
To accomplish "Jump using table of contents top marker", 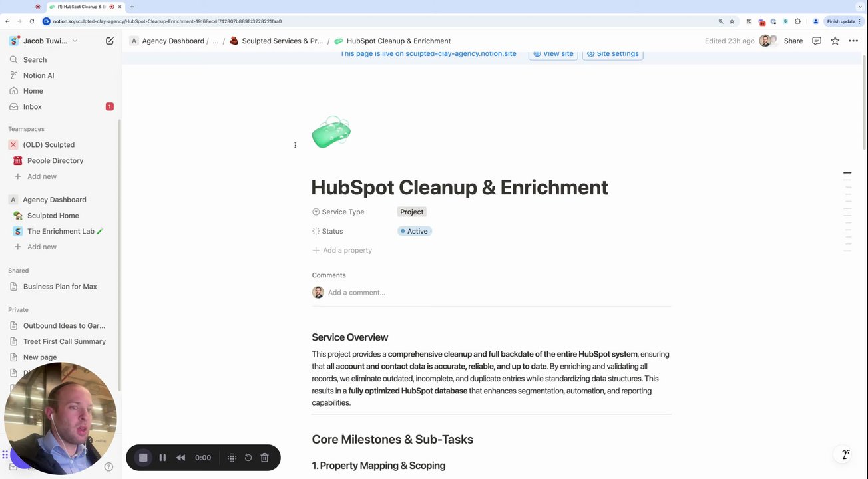I will 847,173.
